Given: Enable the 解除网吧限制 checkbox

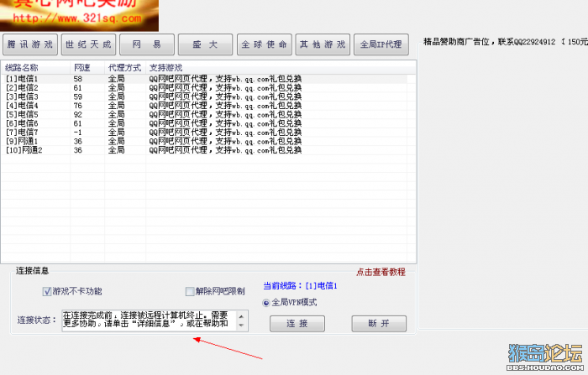Looking at the screenshot, I should [x=190, y=291].
